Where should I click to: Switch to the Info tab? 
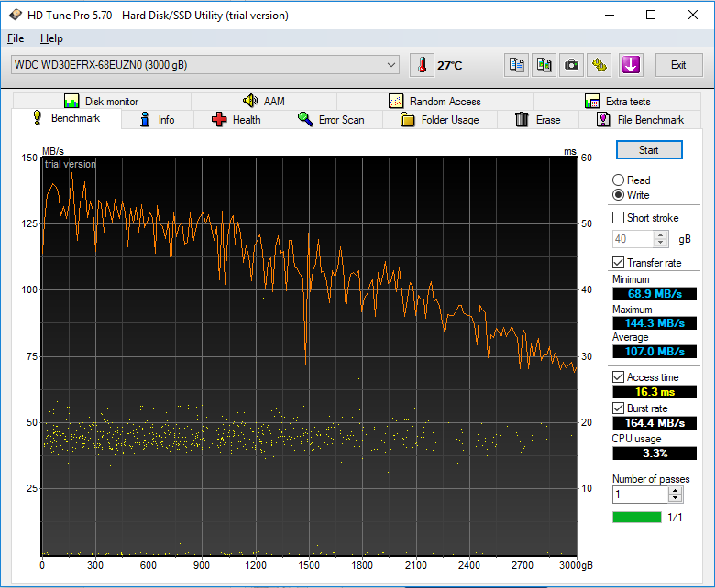click(158, 120)
